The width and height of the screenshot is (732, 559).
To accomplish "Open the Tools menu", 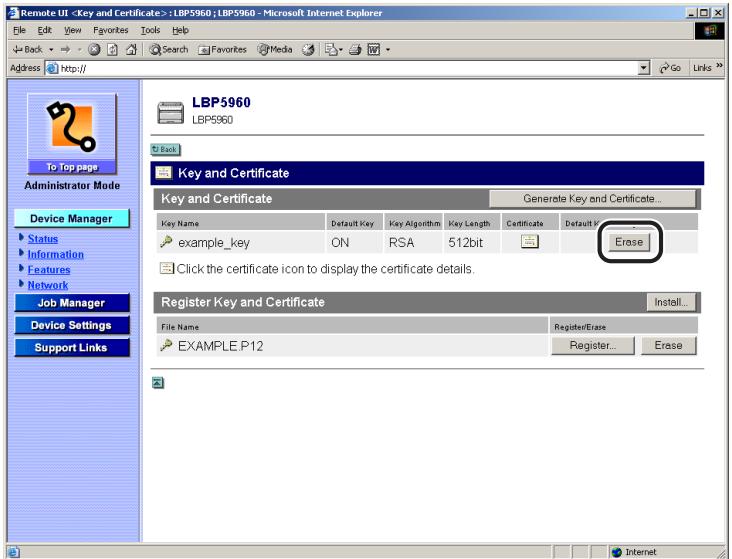I will (150, 30).
